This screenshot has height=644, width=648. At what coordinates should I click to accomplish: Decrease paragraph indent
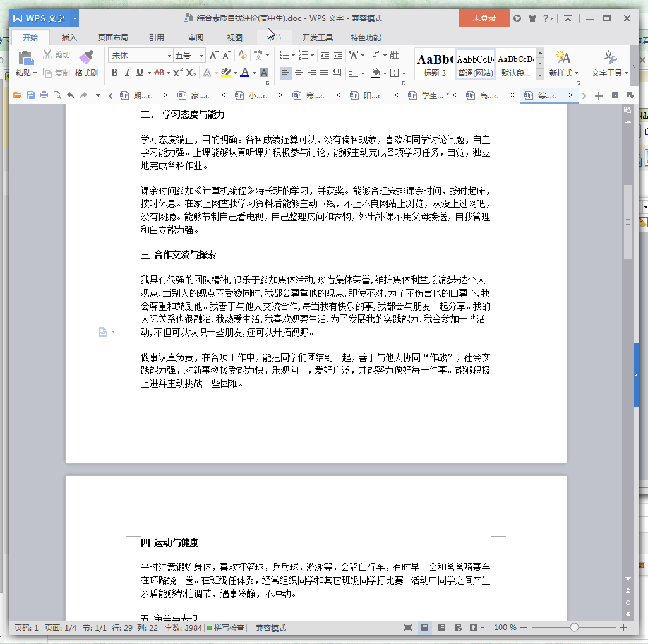[325, 55]
